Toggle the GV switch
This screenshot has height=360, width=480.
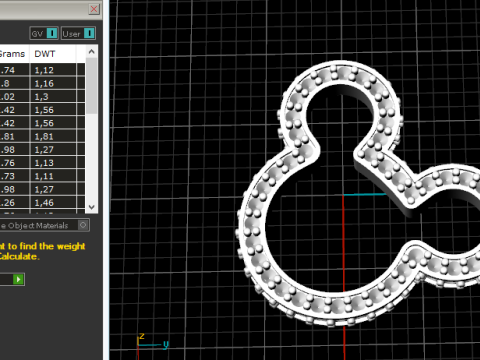[x=44, y=33]
